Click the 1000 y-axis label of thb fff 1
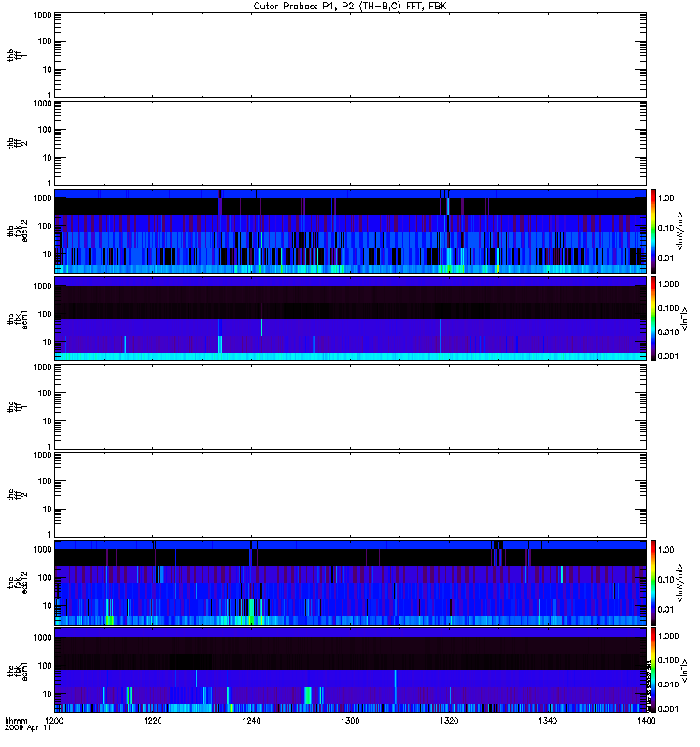700x747 pixels. click(42, 15)
